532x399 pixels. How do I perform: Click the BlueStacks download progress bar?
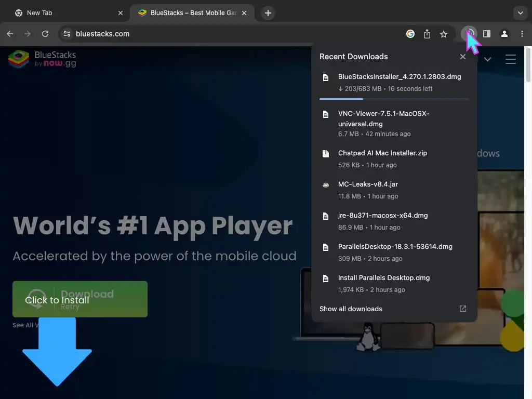click(x=394, y=99)
